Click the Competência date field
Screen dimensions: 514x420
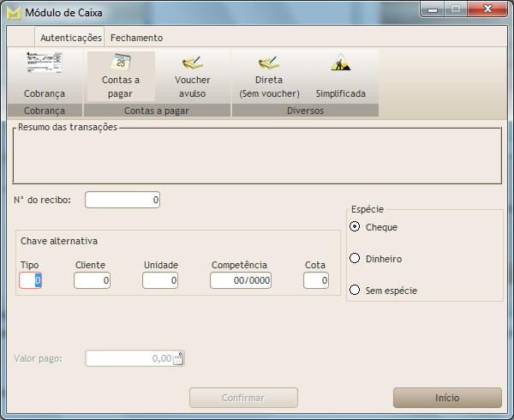(241, 280)
